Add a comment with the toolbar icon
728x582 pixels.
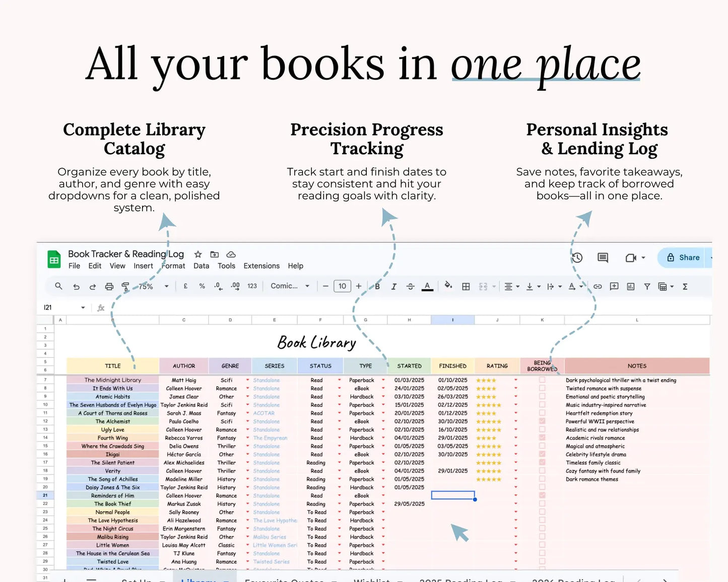pyautogui.click(x=614, y=286)
